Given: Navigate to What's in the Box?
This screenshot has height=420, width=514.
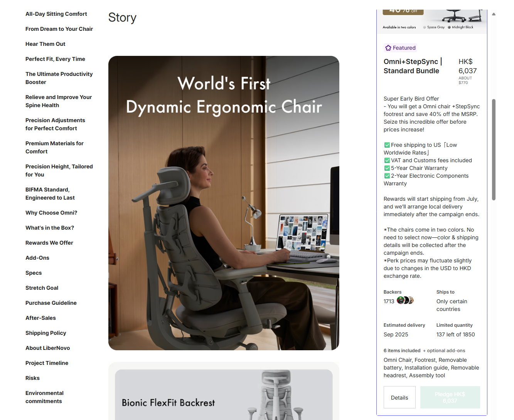Looking at the screenshot, I should (50, 228).
